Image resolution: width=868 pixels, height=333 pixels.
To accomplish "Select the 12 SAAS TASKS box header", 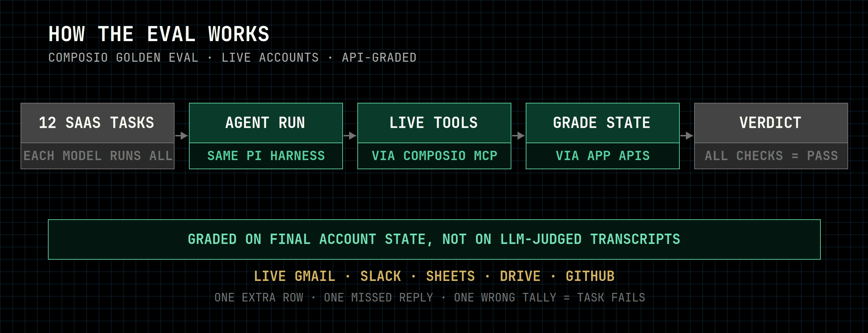I will pos(98,123).
